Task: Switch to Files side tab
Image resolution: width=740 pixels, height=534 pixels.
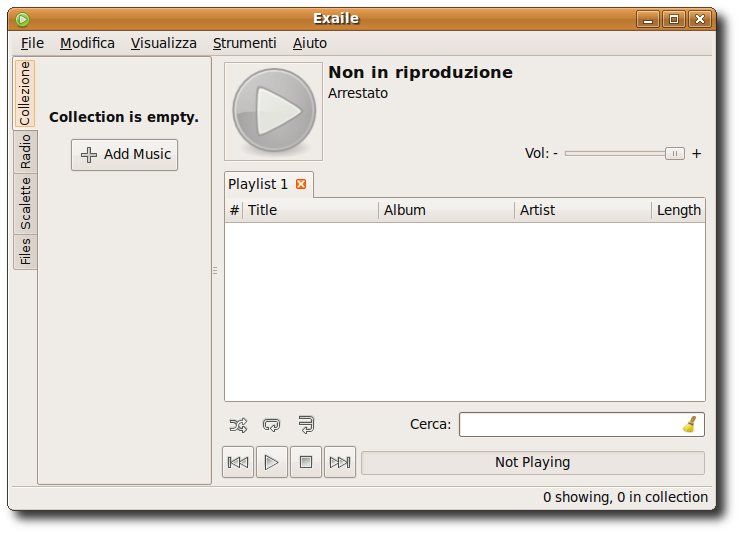Action: click(x=25, y=251)
